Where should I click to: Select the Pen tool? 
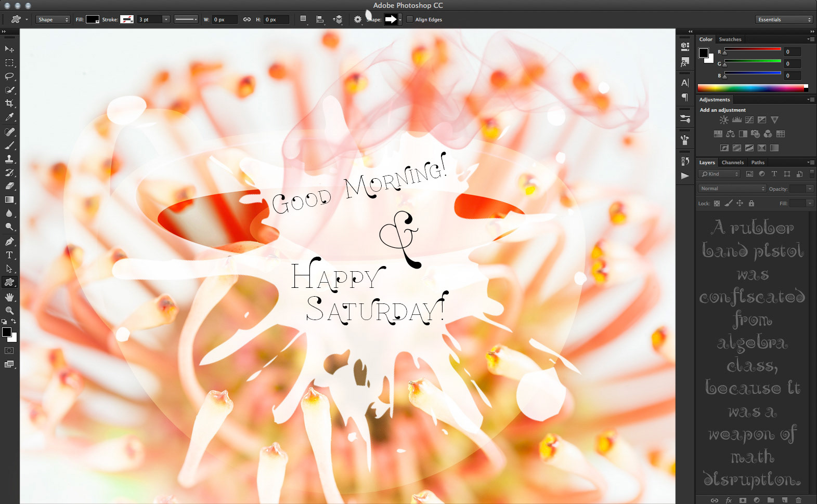point(9,242)
